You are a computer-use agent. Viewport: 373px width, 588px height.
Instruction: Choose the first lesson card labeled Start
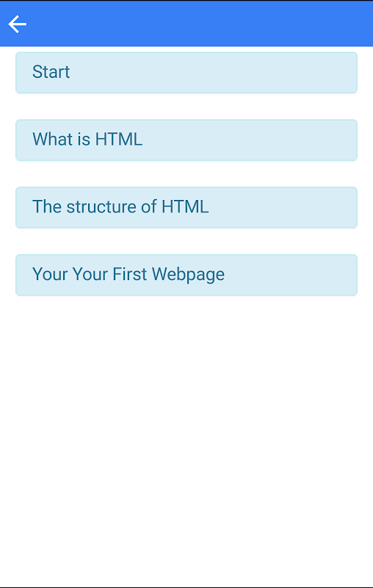pos(186,73)
